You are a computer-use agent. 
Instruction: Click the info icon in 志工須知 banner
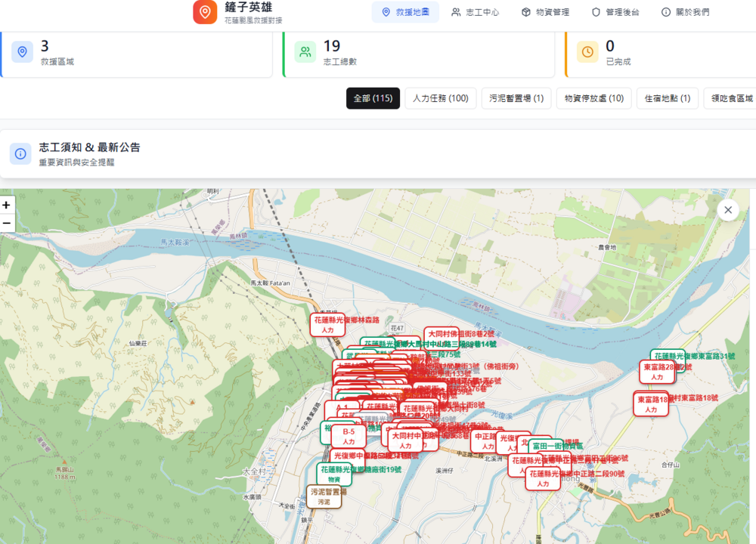click(19, 153)
